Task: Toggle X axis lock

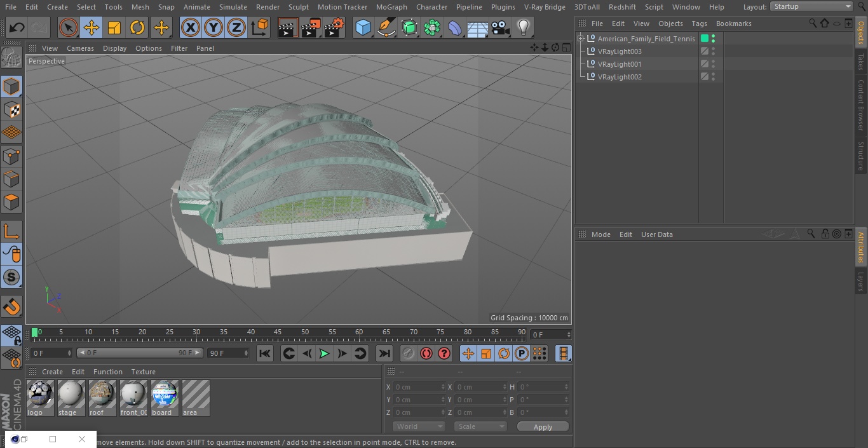Action: [191, 28]
